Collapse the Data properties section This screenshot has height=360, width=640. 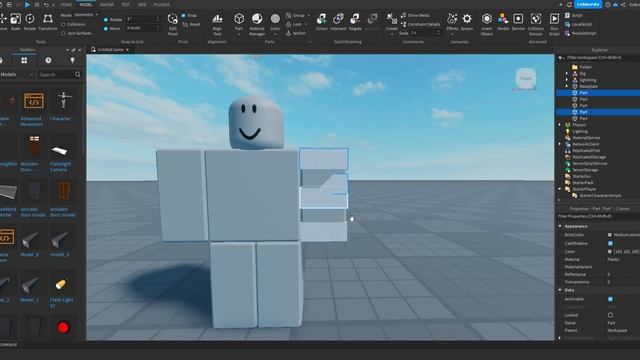pos(560,290)
